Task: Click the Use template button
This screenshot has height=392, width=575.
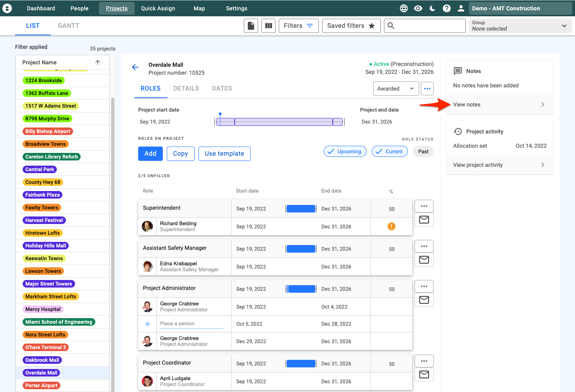Action: tap(224, 153)
